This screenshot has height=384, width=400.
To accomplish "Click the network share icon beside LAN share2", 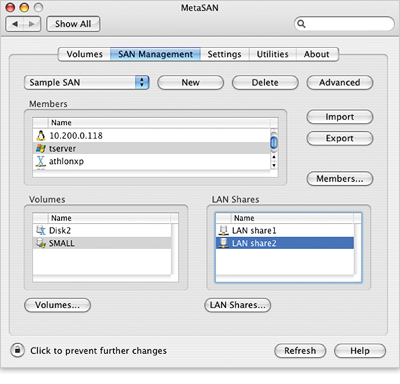I will (x=223, y=243).
